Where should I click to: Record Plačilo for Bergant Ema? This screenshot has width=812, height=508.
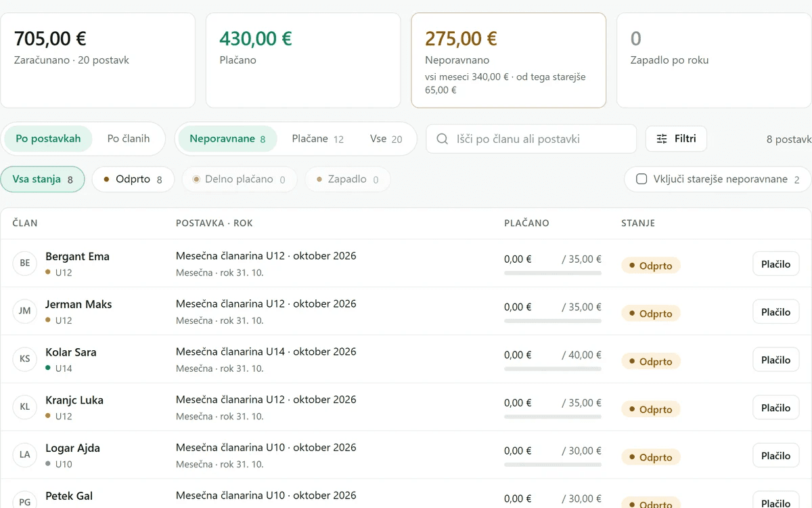(x=775, y=264)
